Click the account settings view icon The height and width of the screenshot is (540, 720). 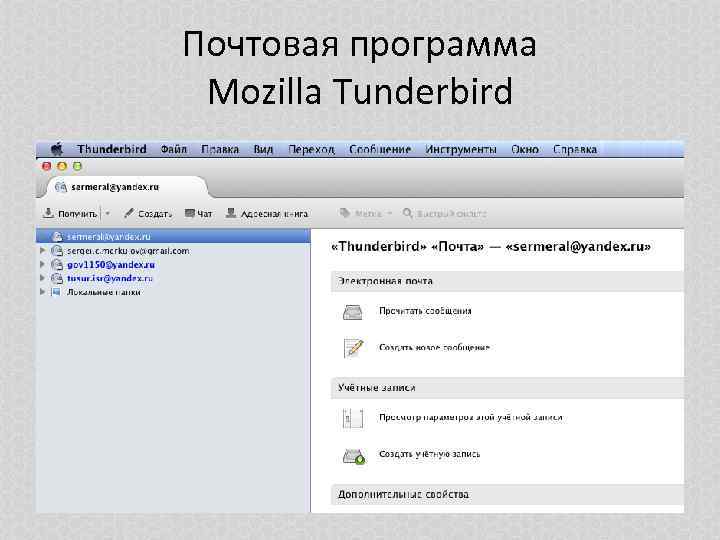(353, 418)
